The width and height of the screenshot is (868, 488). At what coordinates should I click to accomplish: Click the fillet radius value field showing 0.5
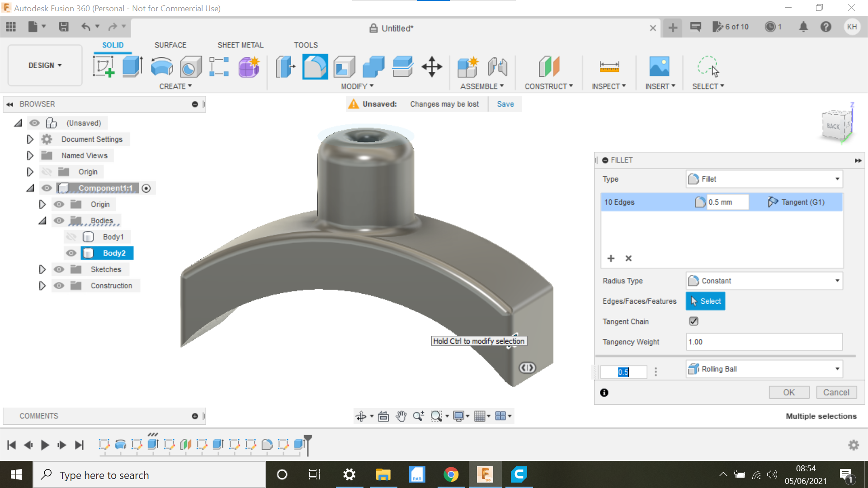[x=624, y=372]
